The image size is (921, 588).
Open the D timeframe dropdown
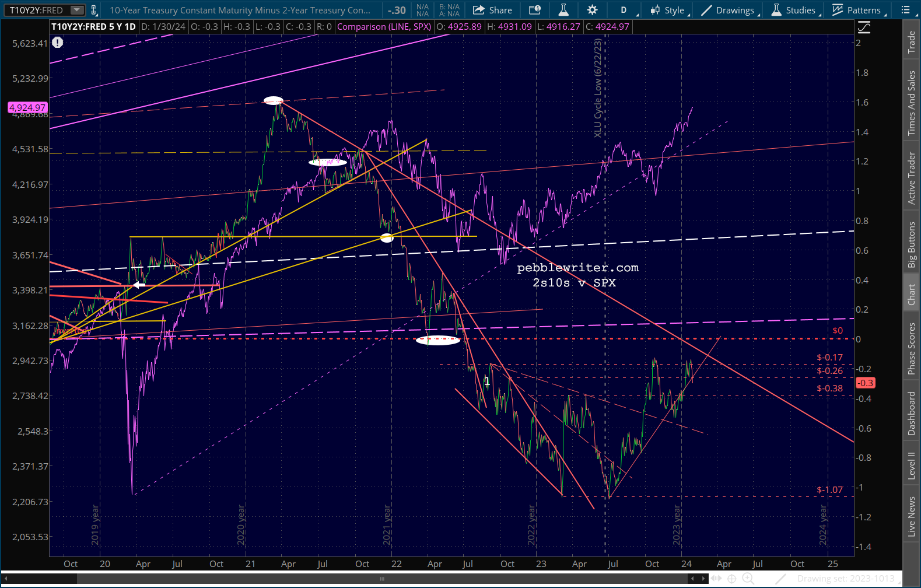click(624, 10)
